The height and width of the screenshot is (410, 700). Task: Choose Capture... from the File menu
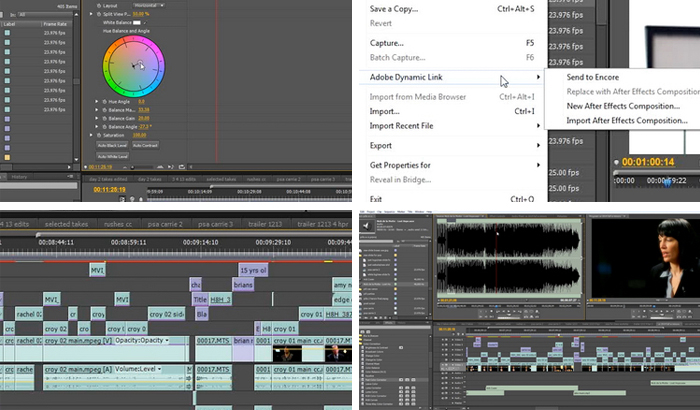(452, 43)
